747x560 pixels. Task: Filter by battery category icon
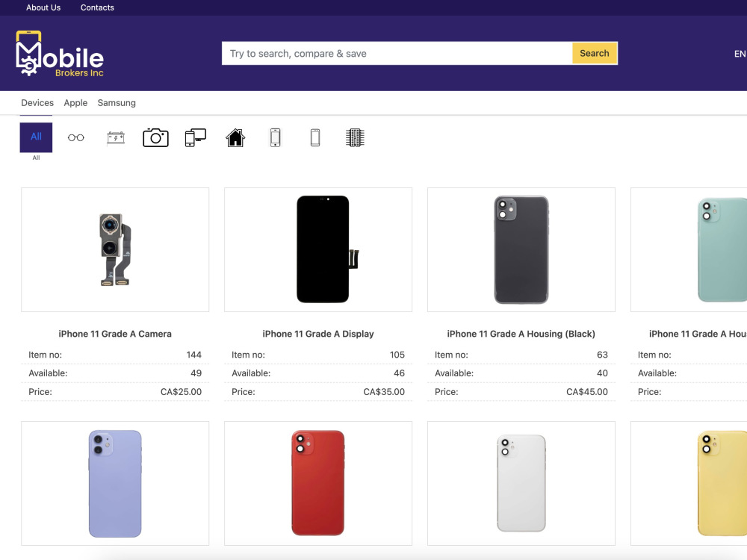click(116, 138)
